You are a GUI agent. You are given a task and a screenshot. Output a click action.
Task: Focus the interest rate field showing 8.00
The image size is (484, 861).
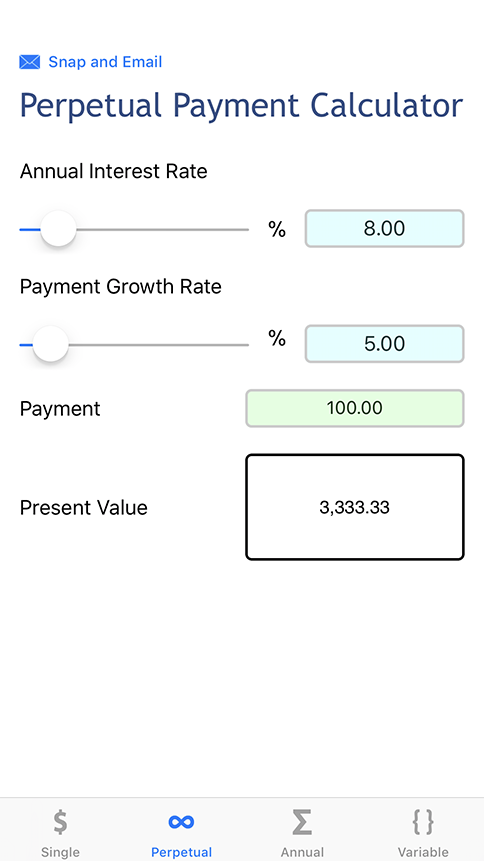pyautogui.click(x=385, y=228)
